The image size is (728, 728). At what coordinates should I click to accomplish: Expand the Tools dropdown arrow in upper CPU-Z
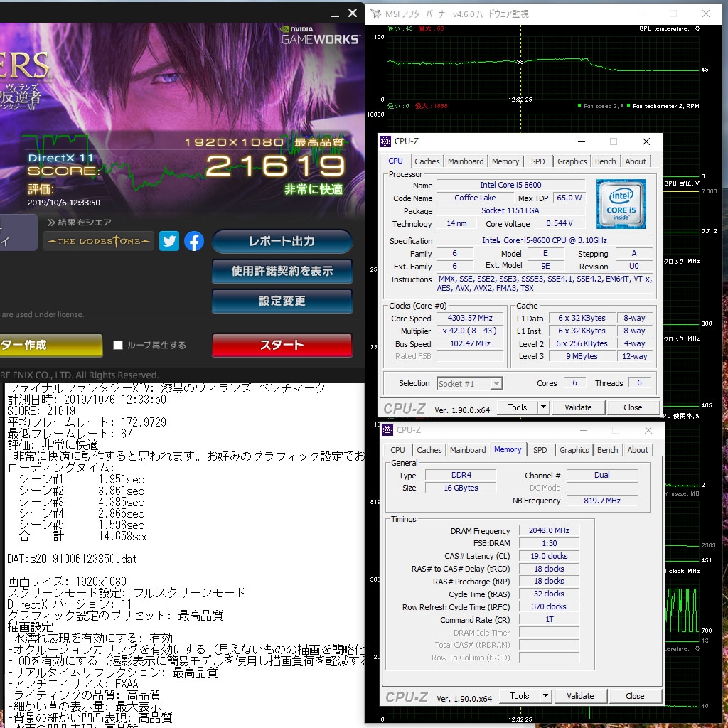click(544, 407)
